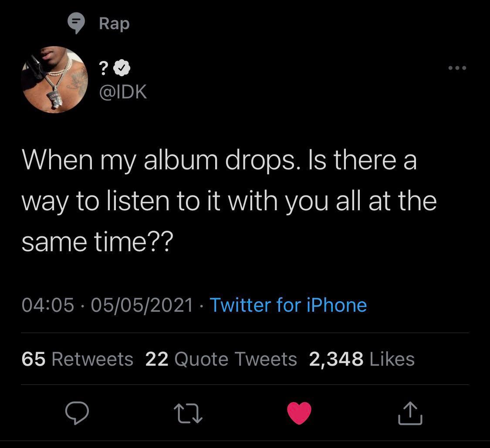Click the verified checkmark badge

pyautogui.click(x=122, y=68)
